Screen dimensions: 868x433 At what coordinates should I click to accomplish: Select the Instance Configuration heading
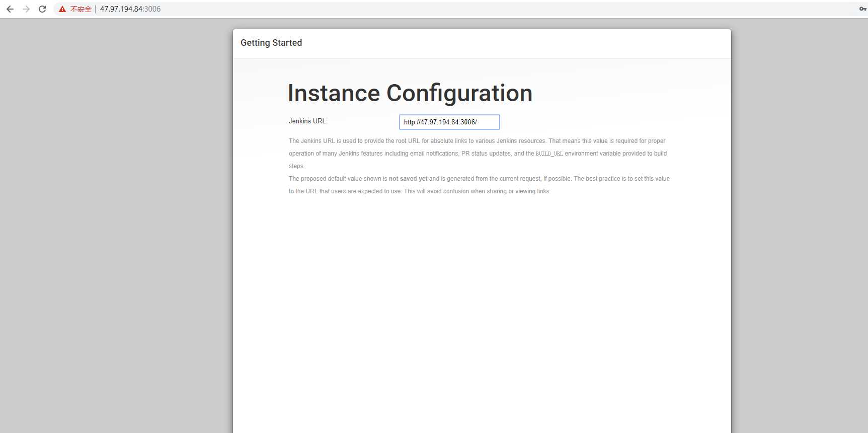(410, 93)
